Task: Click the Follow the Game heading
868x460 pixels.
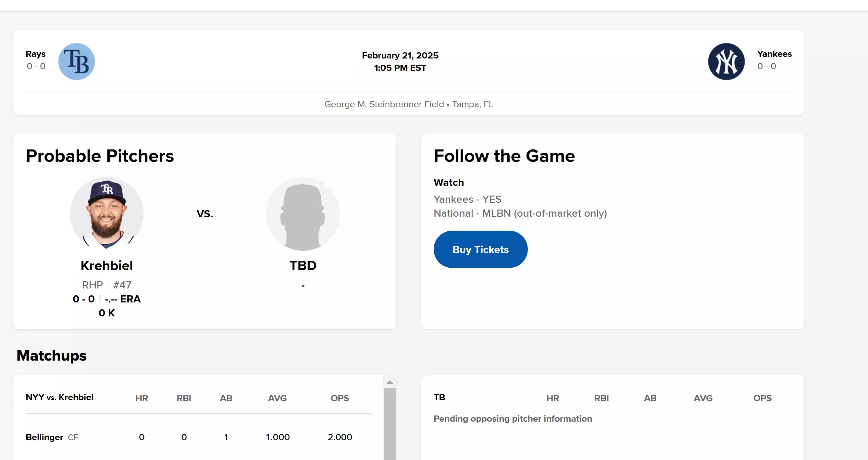Action: click(x=504, y=156)
